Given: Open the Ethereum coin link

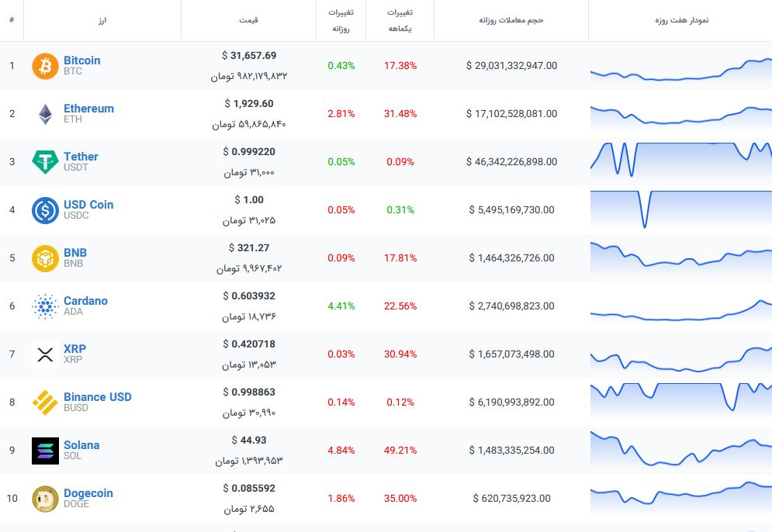Looking at the screenshot, I should pos(88,109).
